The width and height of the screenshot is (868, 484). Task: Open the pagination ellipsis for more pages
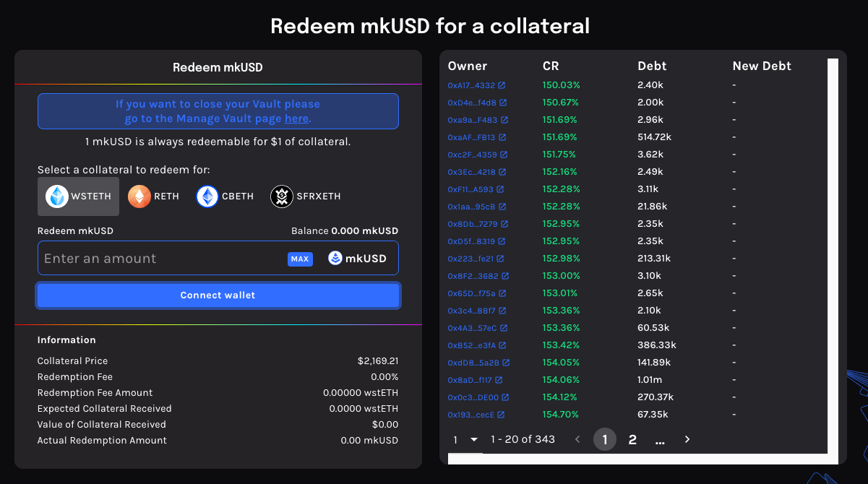pyautogui.click(x=660, y=439)
